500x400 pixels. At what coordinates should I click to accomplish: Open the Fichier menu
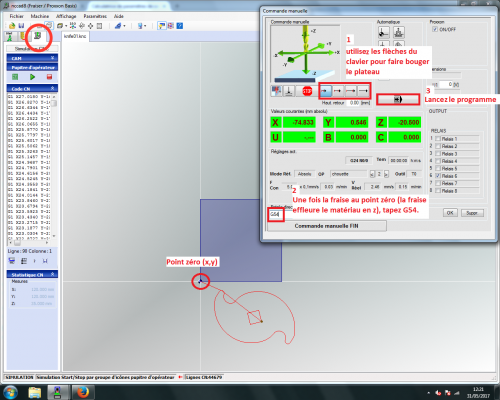point(16,16)
